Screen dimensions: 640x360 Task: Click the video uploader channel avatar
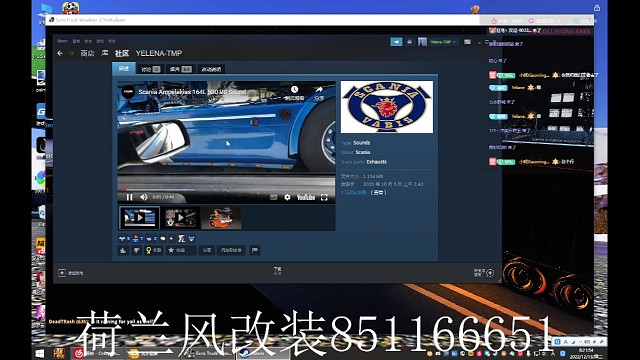point(128,92)
